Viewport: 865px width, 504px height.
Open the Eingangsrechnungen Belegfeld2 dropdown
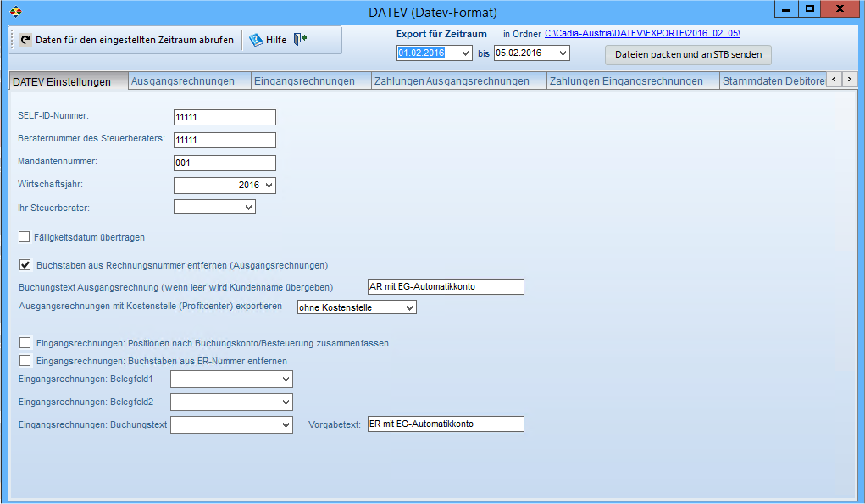[x=286, y=402]
